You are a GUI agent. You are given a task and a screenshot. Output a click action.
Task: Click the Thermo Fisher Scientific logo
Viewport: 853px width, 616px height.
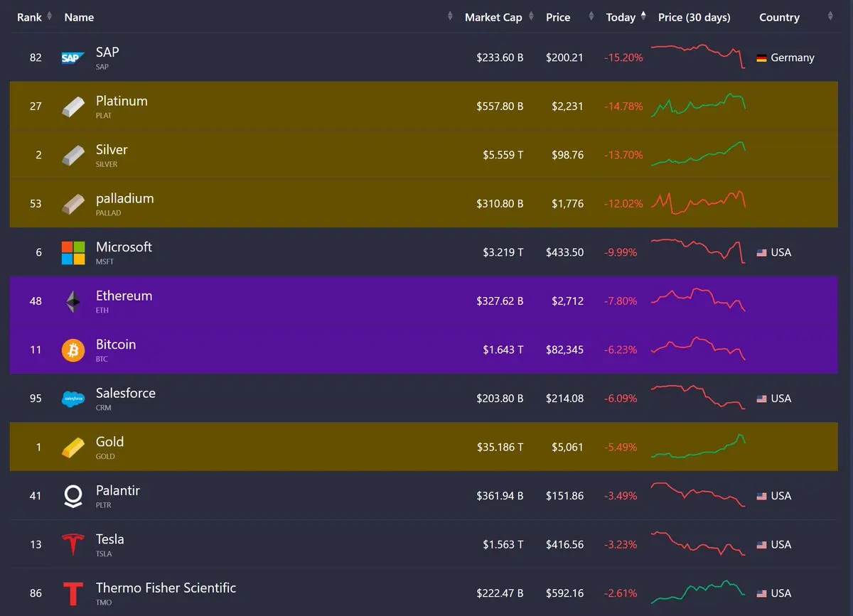[x=73, y=593]
